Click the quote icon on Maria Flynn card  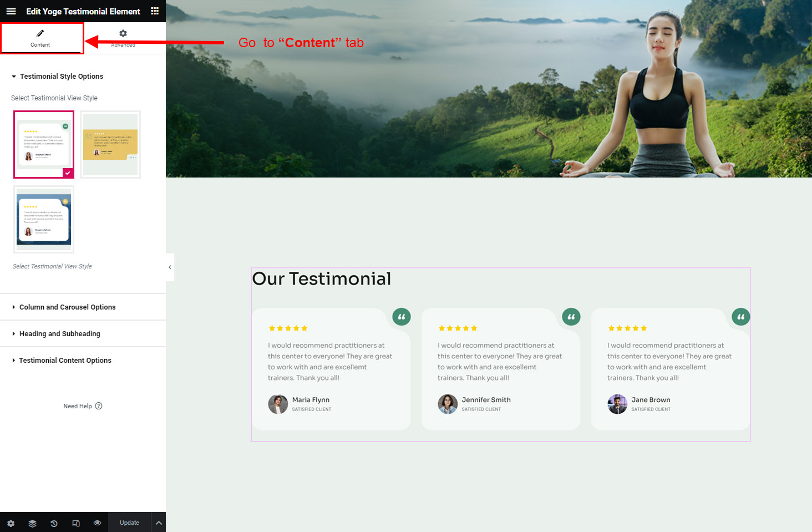(402, 317)
